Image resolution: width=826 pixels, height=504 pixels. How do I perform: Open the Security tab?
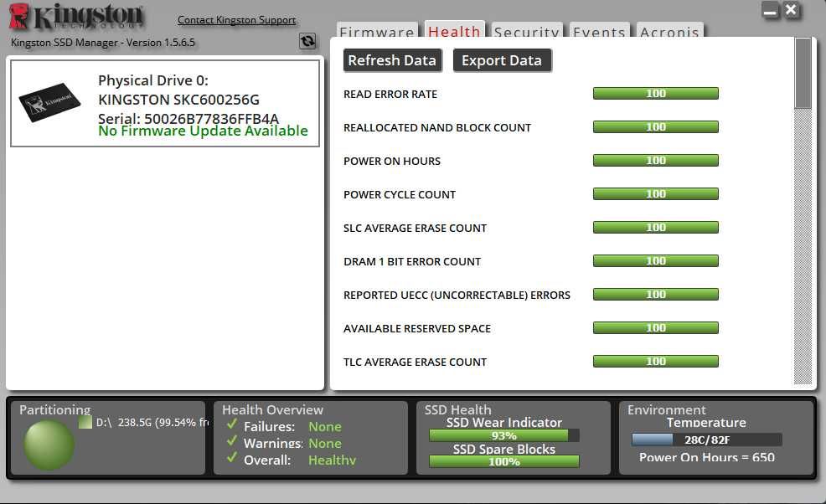(527, 30)
